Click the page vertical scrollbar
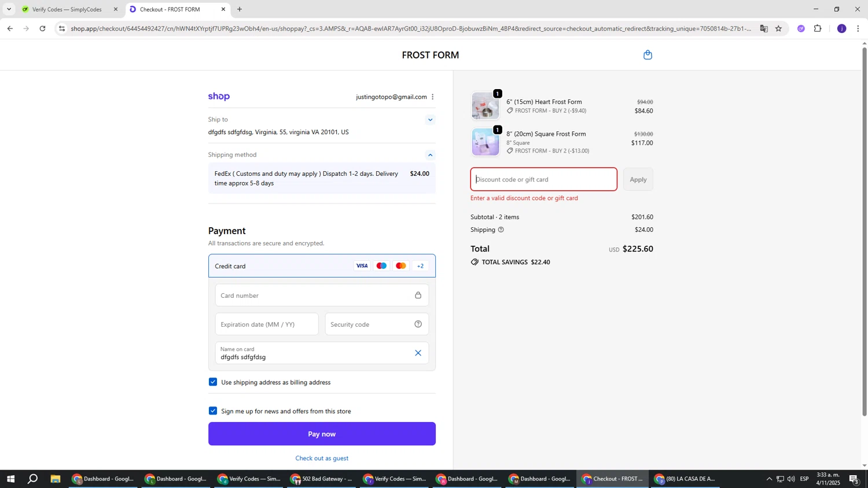This screenshot has height=488, width=868. pos(865,231)
